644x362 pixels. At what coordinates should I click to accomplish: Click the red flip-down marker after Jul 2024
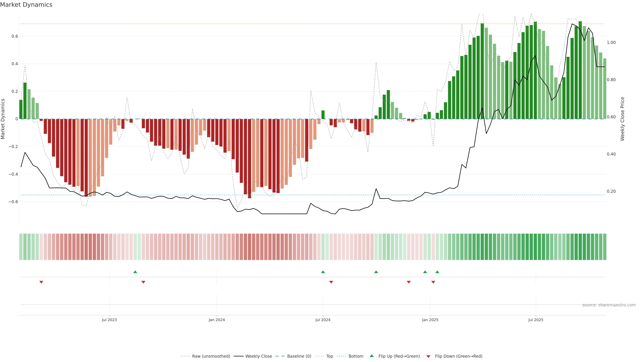[331, 282]
